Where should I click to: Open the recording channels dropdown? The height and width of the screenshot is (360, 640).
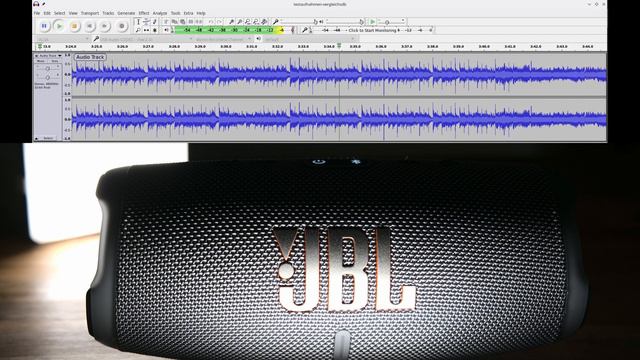pos(224,39)
